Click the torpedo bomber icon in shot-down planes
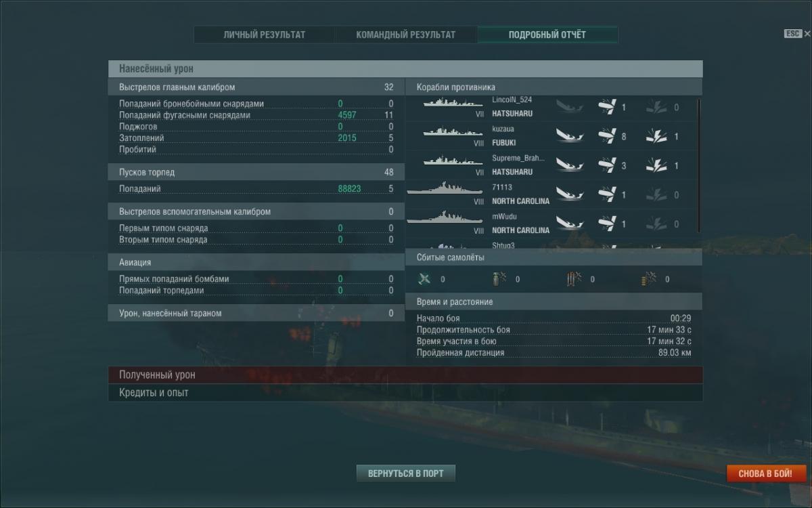812x508 pixels. coord(574,278)
